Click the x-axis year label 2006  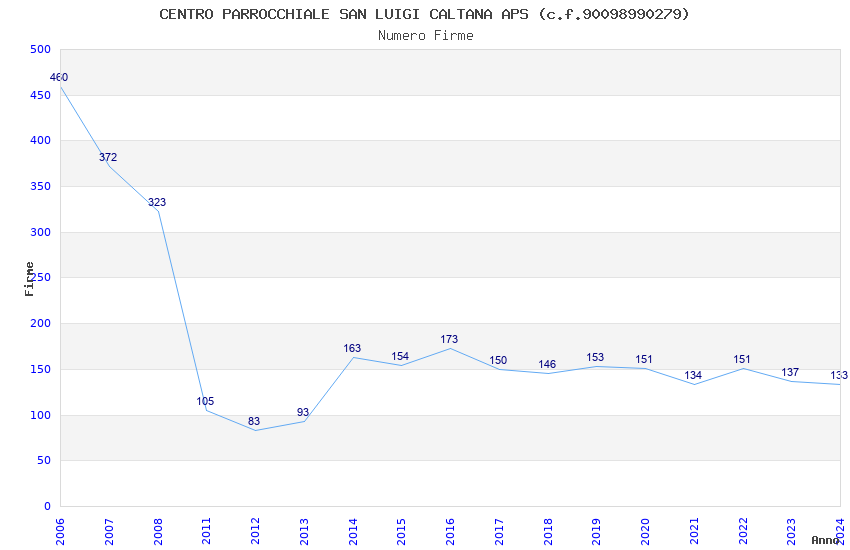pyautogui.click(x=60, y=531)
